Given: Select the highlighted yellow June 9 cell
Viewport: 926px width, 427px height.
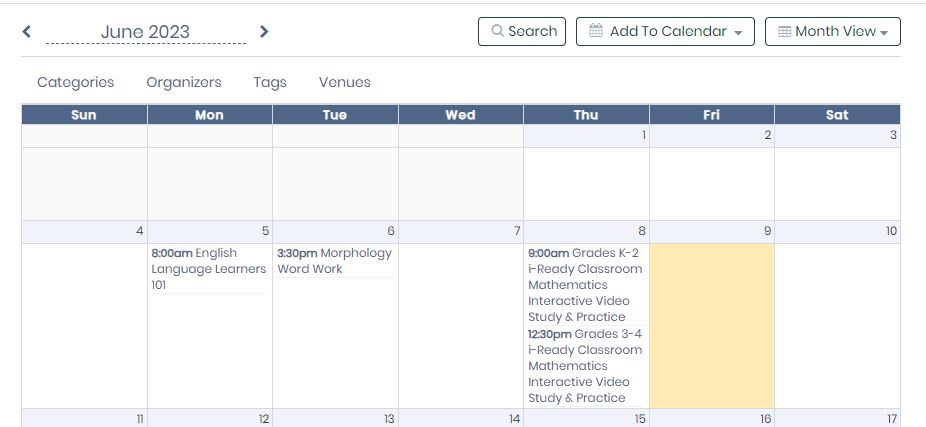Looking at the screenshot, I should coord(712,326).
